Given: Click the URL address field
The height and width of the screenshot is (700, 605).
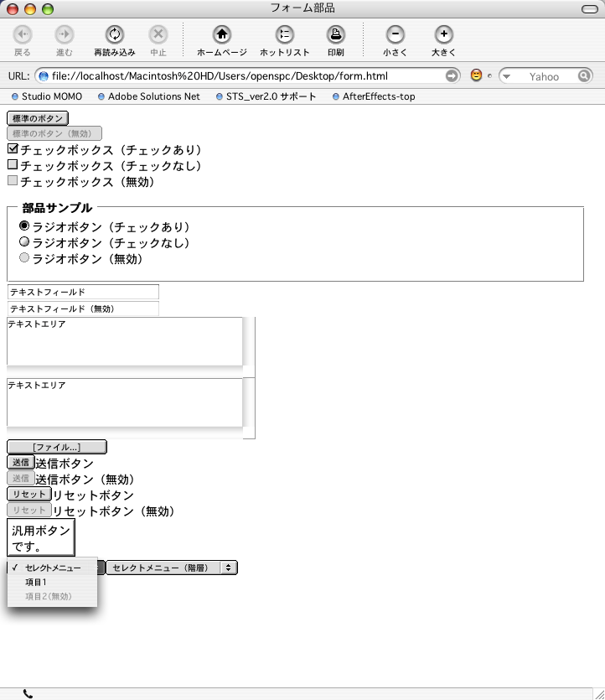Looking at the screenshot, I should (248, 76).
